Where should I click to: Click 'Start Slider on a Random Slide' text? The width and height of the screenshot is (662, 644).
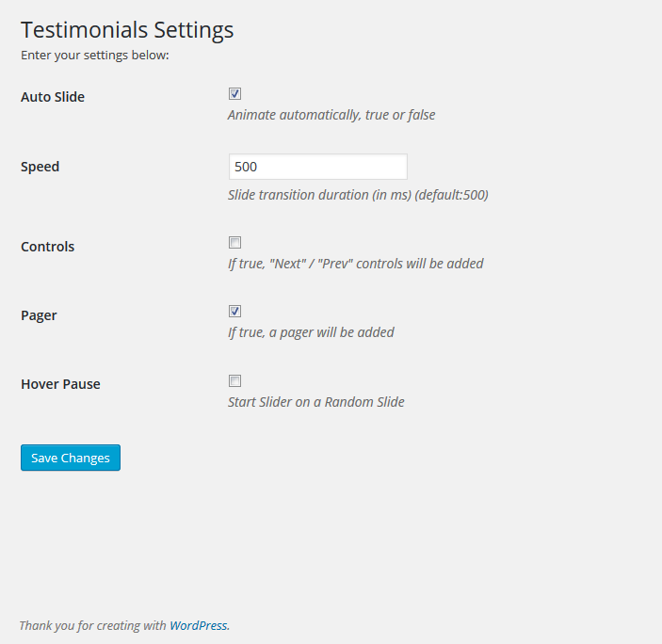pos(316,402)
